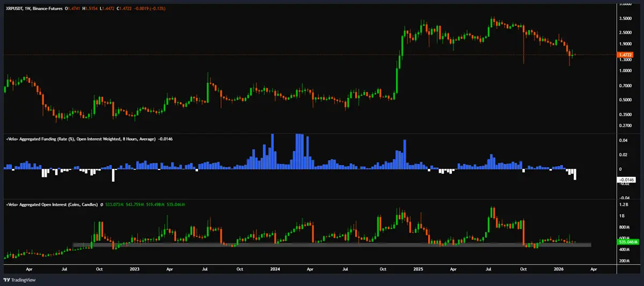Select the Velo Aggregated Open Interest indicator title
644x286 pixels.
pos(52,205)
